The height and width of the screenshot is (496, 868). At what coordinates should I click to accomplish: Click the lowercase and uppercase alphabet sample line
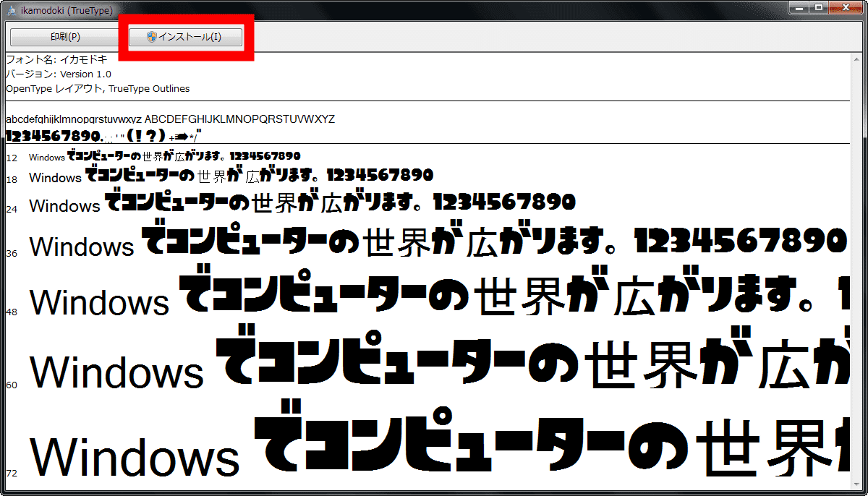(171, 119)
